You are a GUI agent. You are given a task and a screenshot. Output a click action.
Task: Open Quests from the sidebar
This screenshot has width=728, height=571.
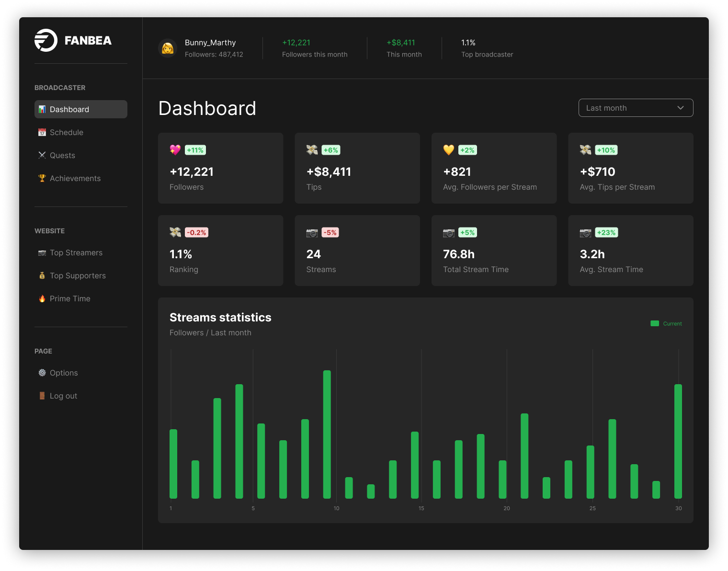(x=81, y=155)
